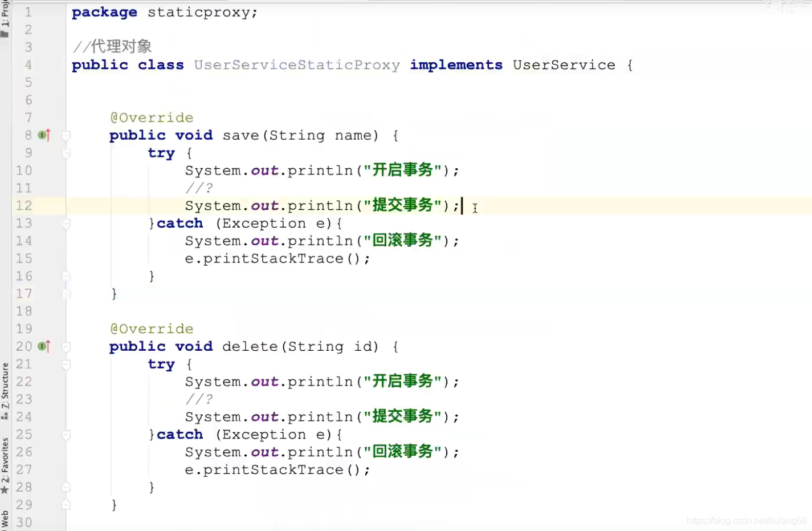The width and height of the screenshot is (812, 531).
Task: Click the save method name on line 8
Action: click(241, 136)
